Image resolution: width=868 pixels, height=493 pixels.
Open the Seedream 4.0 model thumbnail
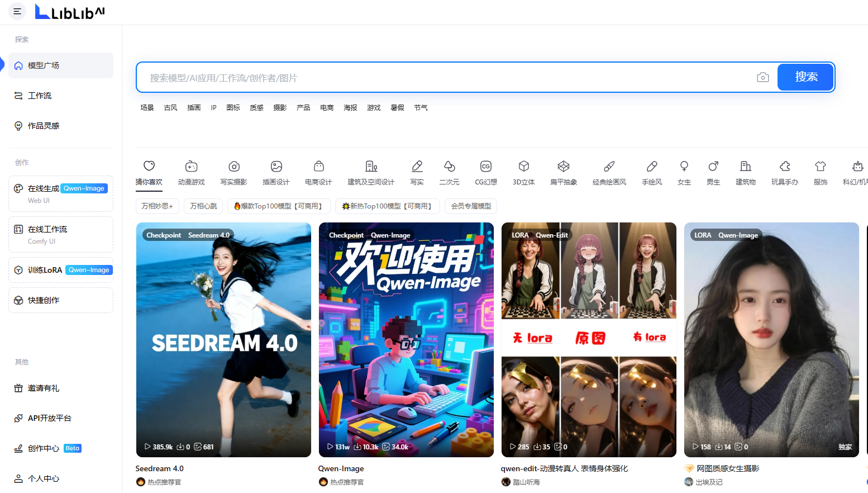click(x=223, y=339)
